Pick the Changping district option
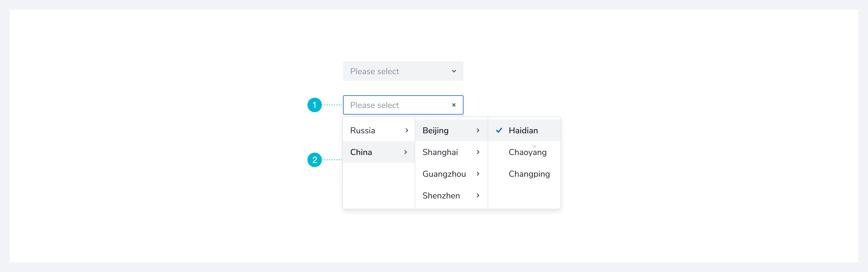The image size is (868, 272). coord(529,174)
